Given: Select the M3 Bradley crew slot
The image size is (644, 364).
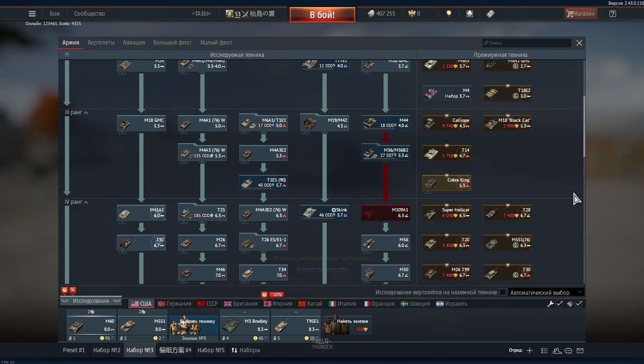Looking at the screenshot, I should tap(245, 326).
